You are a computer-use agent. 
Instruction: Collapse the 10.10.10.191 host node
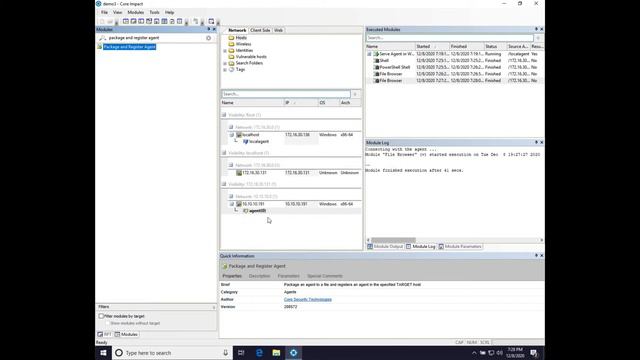(x=231, y=204)
